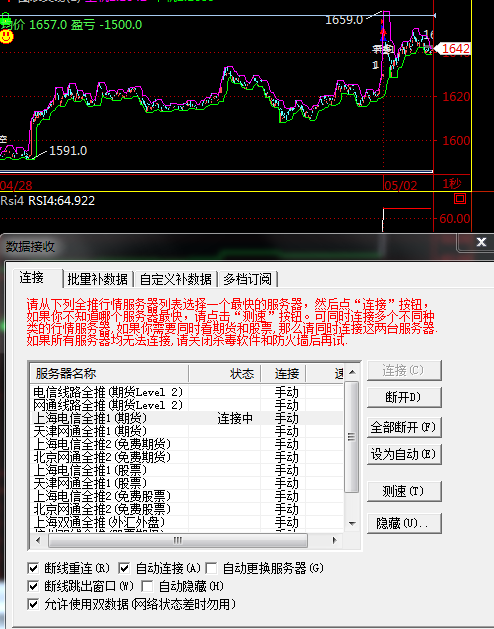
Task: Click the 1620 price axis label
Action: 456,97
